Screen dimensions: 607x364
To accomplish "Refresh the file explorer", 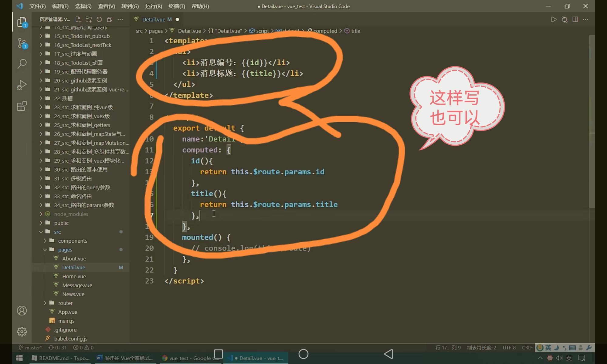I will [99, 19].
